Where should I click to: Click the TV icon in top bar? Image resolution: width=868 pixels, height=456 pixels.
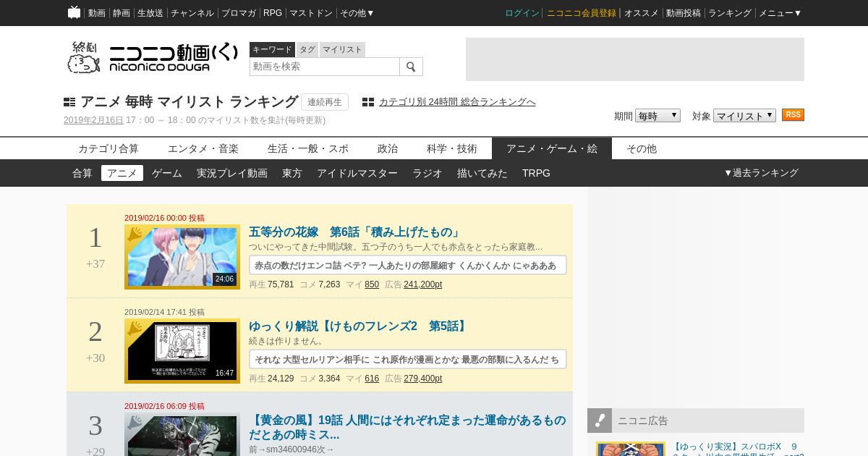coord(74,12)
